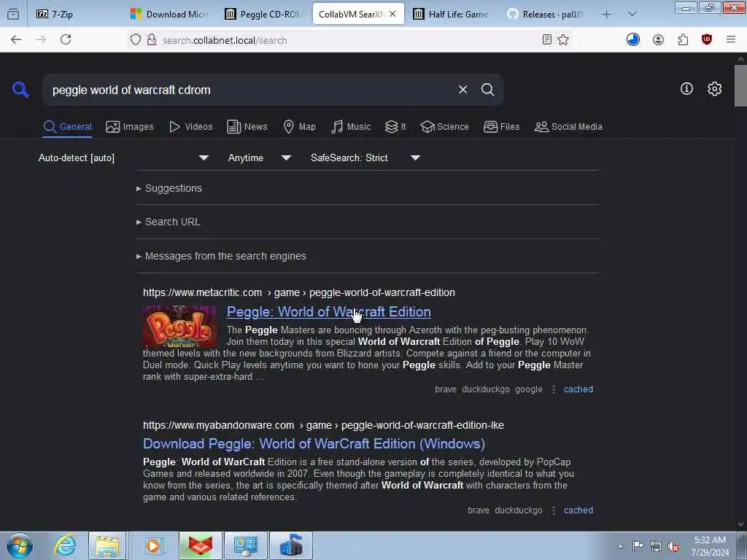This screenshot has width=747, height=560.
Task: Toggle Firefox reader view icon
Action: [547, 40]
